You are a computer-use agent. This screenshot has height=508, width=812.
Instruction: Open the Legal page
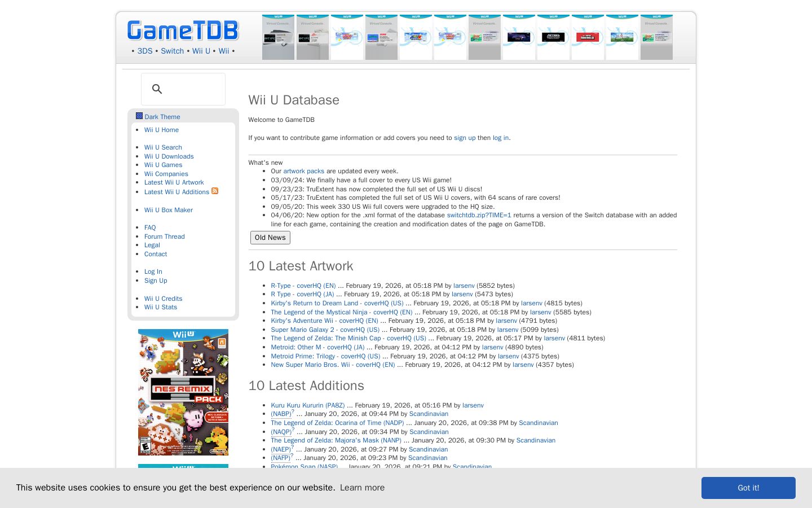152,245
